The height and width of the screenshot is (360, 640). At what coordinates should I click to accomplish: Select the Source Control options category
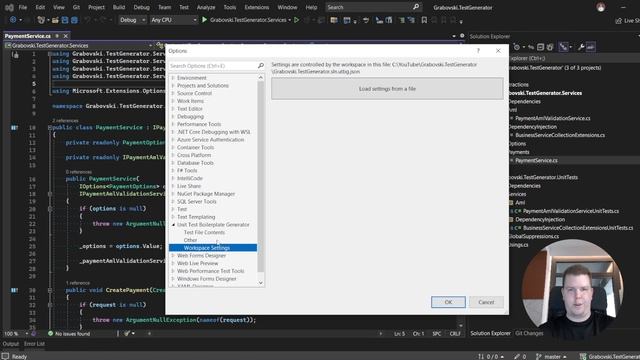pyautogui.click(x=194, y=93)
